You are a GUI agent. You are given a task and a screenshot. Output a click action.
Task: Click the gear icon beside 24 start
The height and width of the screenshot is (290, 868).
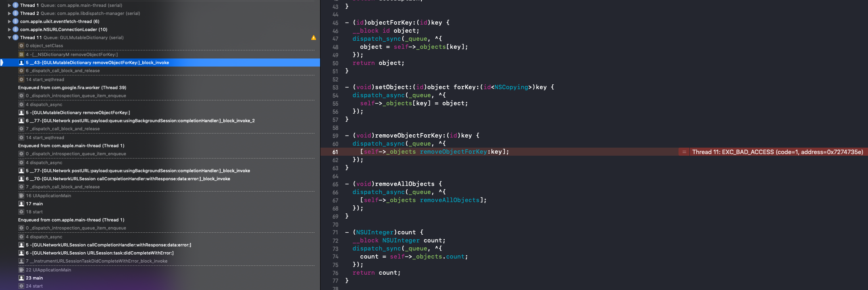[21, 286]
